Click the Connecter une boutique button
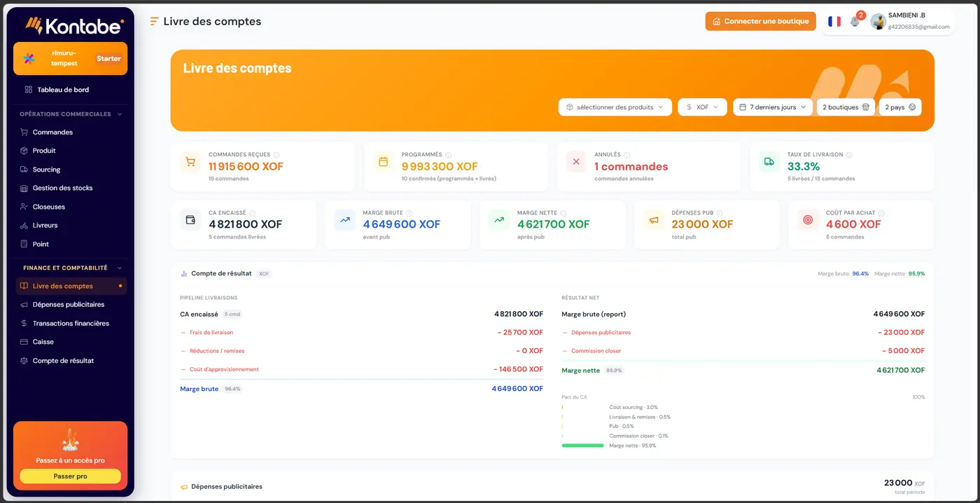The width and height of the screenshot is (980, 503). [x=761, y=21]
